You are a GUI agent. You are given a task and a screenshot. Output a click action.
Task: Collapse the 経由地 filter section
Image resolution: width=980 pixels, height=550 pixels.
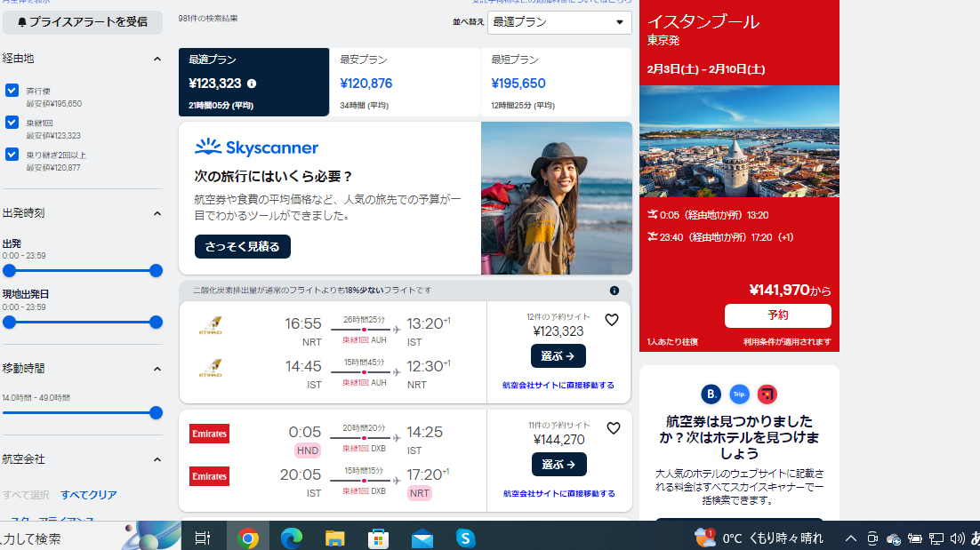[x=157, y=59]
